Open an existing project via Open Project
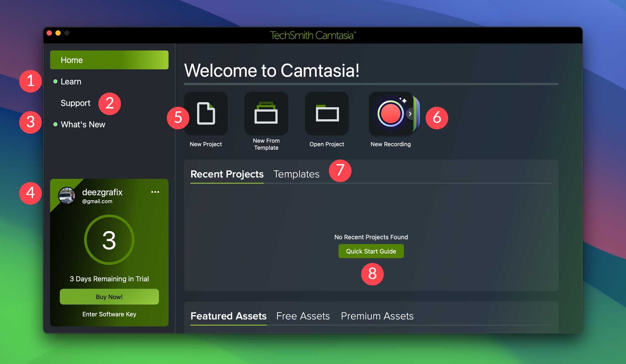The width and height of the screenshot is (626, 364). click(x=327, y=114)
